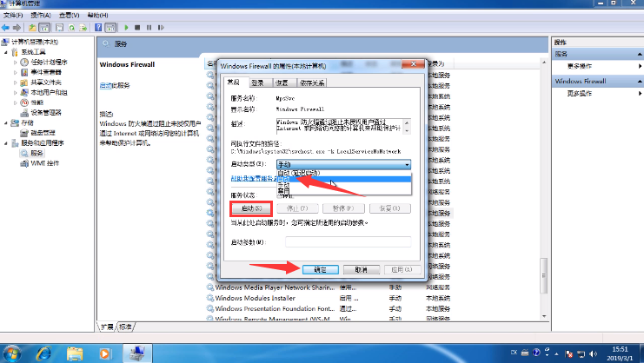Select the WMI 控件 tree item
This screenshot has height=363, width=644.
point(45,163)
